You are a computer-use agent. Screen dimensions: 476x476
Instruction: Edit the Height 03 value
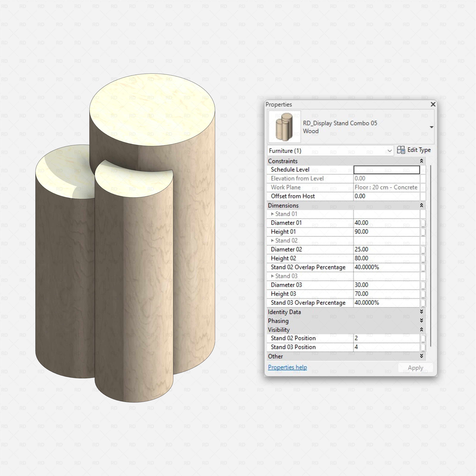pyautogui.click(x=387, y=294)
